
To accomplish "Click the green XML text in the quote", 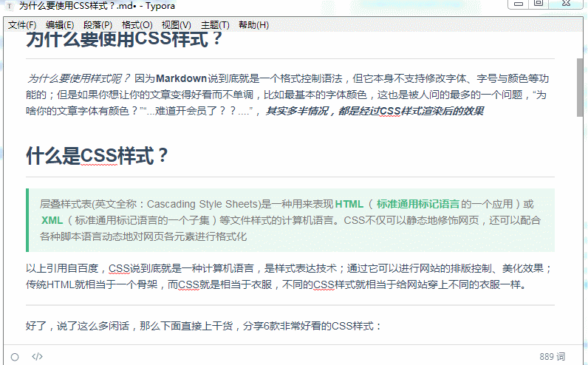I will (x=52, y=220).
